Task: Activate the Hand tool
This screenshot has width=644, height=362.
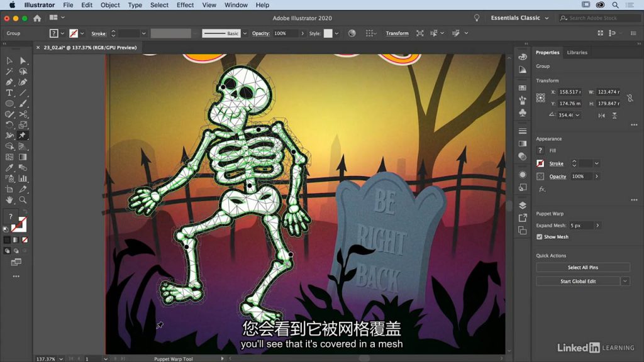Action: point(9,200)
